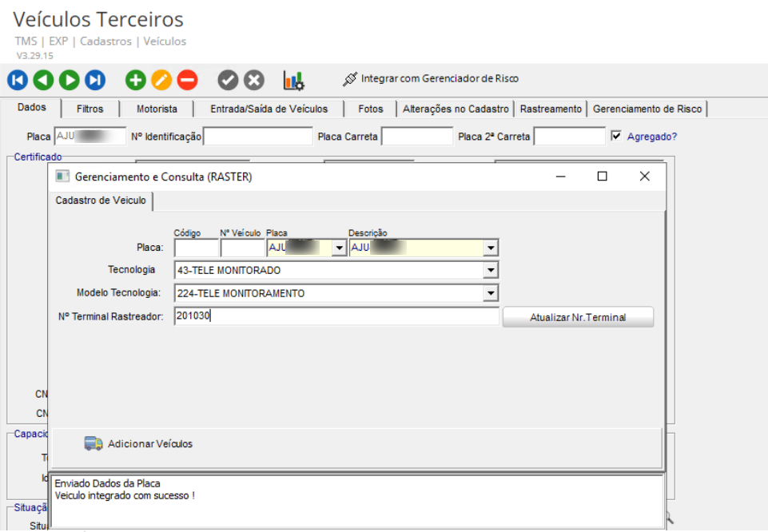The height and width of the screenshot is (532, 768).
Task: Close the Gerenciamento e Consulta dialog
Action: pos(645,177)
